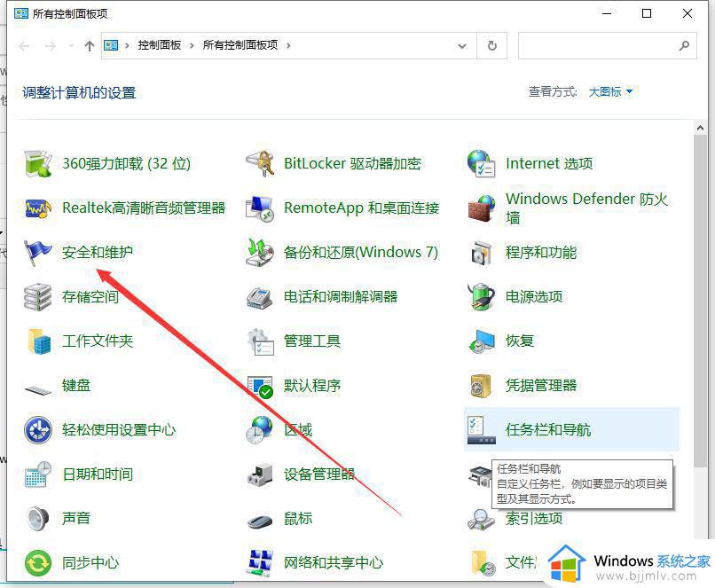715x588 pixels.
Task: Open the 电源选项 battery icon
Action: click(x=481, y=297)
